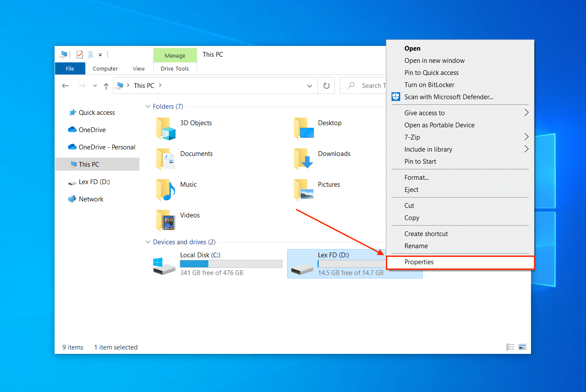
Task: Collapse the Folders section
Action: click(x=148, y=106)
